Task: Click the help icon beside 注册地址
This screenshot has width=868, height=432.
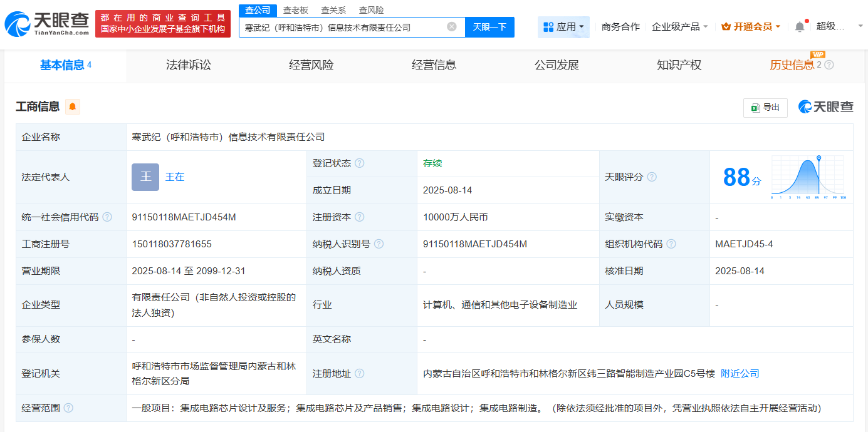Action: click(359, 373)
